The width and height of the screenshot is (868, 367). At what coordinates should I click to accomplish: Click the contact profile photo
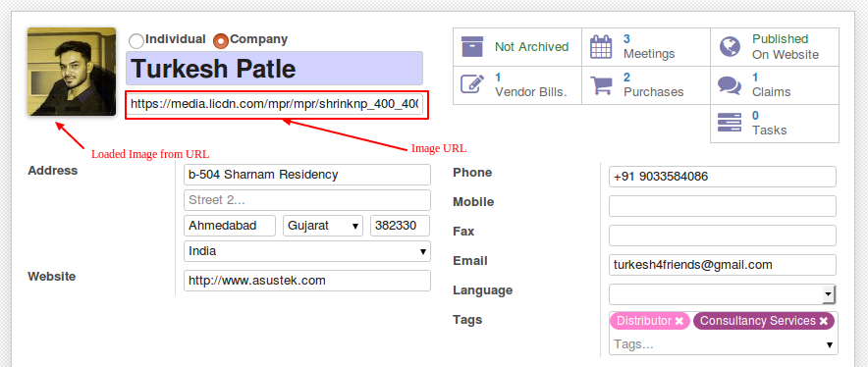72,72
